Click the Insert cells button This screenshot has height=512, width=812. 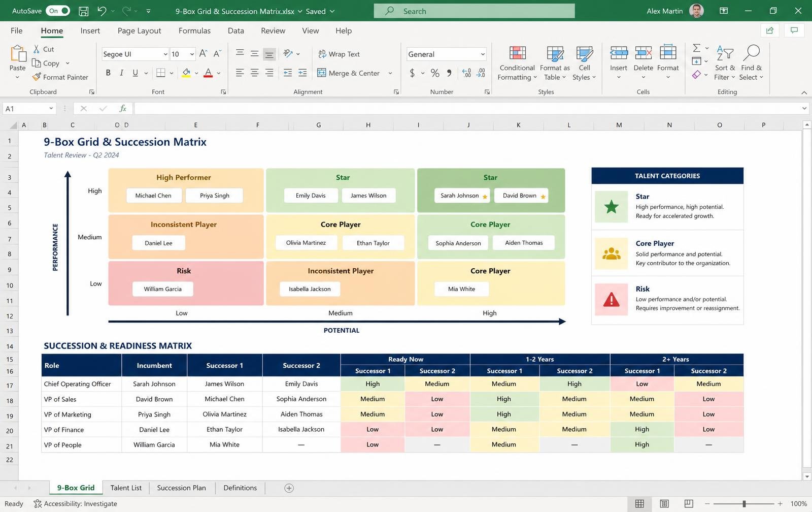pos(618,62)
